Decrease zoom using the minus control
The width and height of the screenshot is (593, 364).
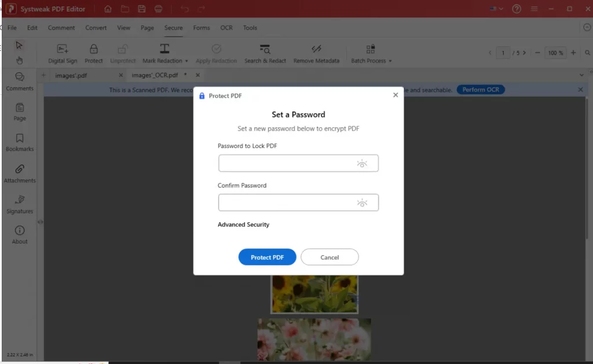[x=538, y=52]
